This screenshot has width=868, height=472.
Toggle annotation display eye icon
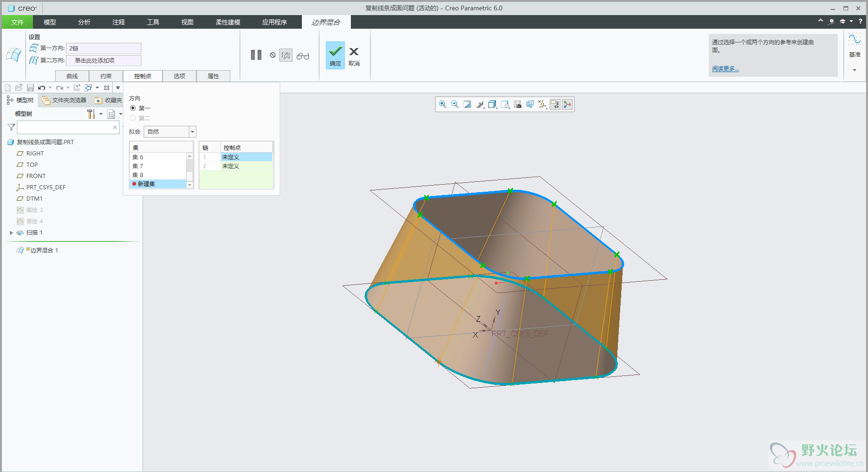tap(555, 104)
